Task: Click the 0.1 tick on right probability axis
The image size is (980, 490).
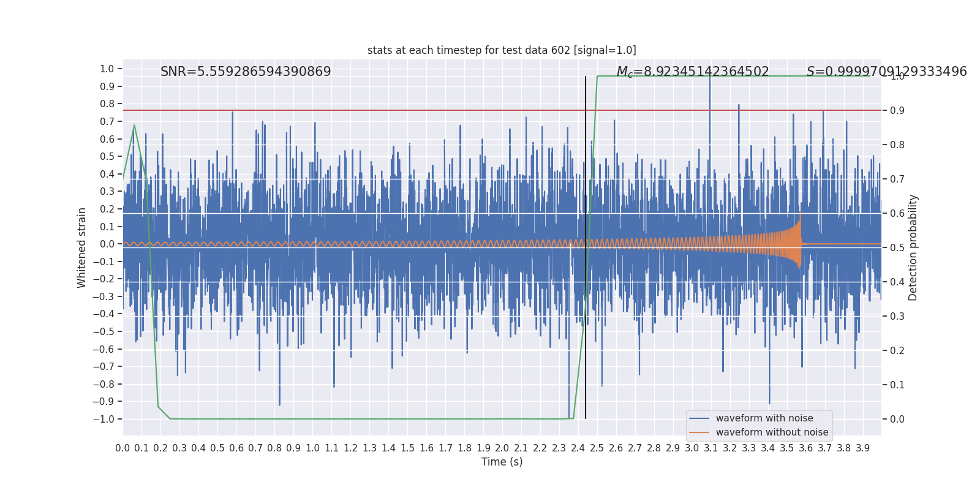Action: [897, 385]
